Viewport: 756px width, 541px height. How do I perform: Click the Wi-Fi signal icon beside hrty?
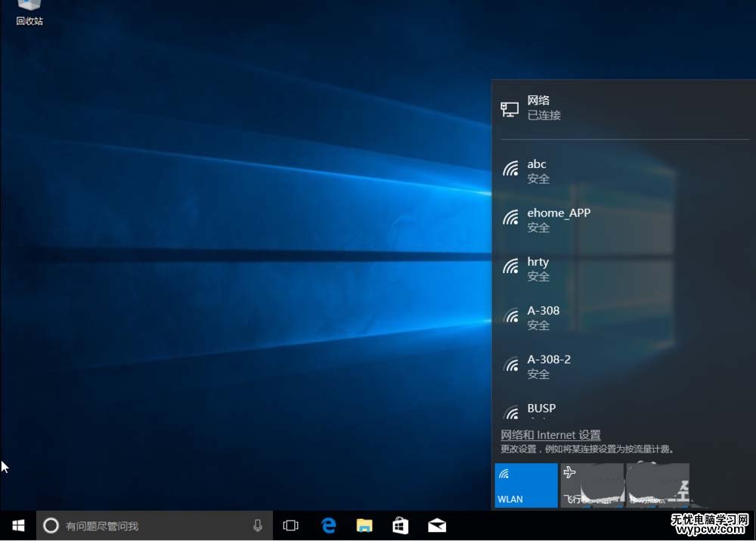click(510, 266)
